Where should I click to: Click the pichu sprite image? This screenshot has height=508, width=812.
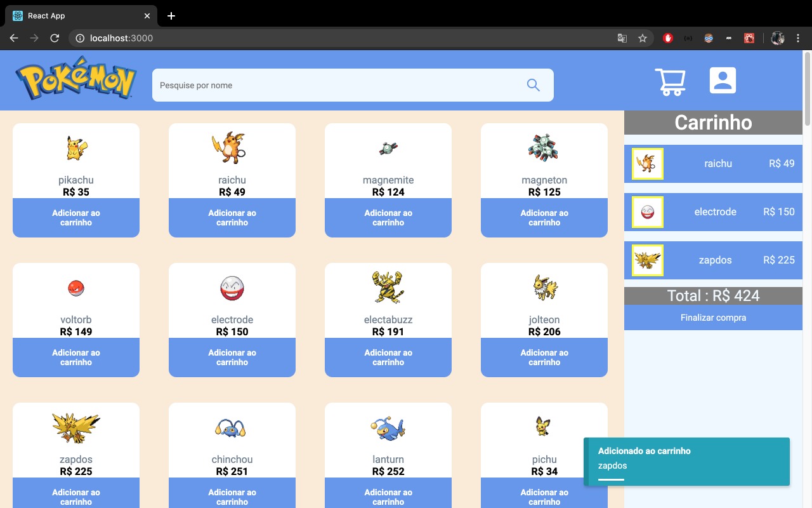tap(543, 426)
